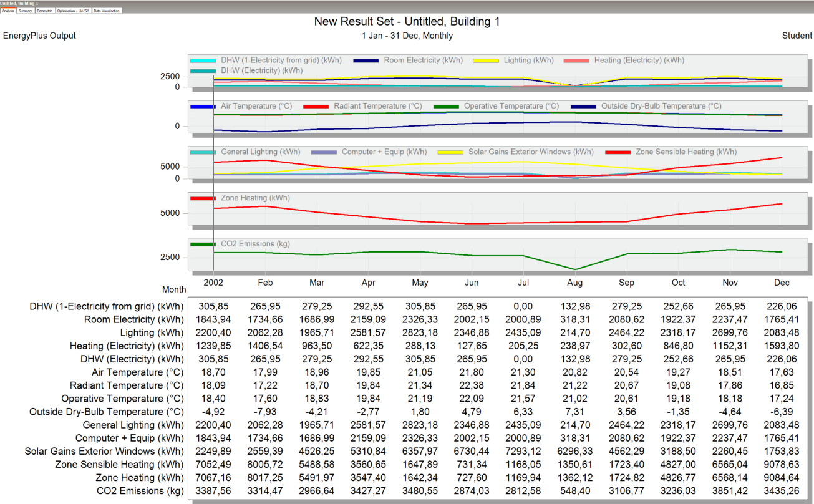The image size is (814, 504).
Task: Click the DHW (1-Electricity from grid) table row label
Action: 107,306
